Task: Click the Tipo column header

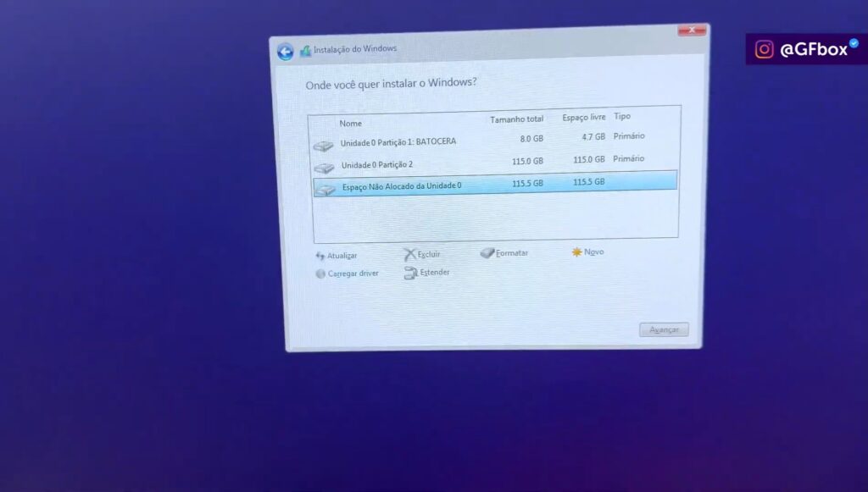Action: 622,116
